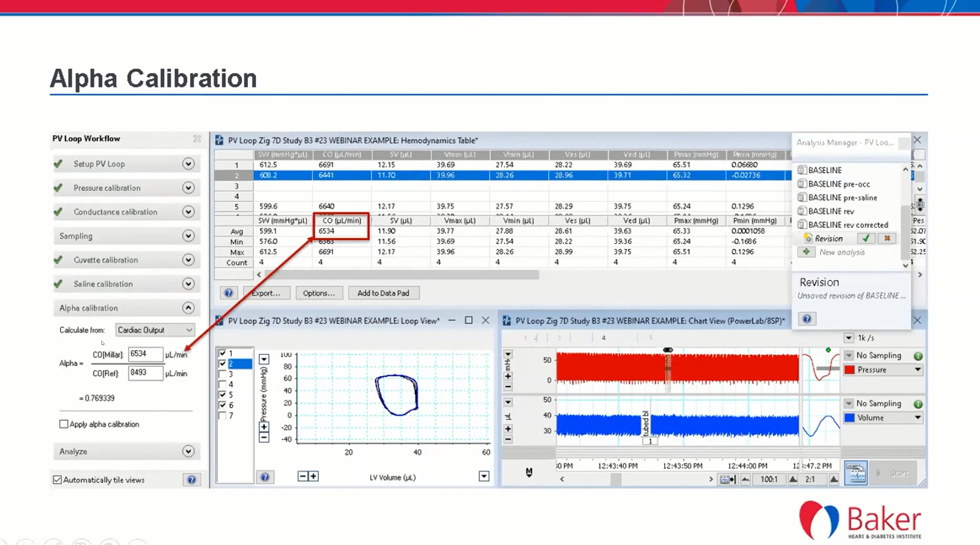
Task: Click the red Pressure channel color swatch
Action: coord(850,370)
